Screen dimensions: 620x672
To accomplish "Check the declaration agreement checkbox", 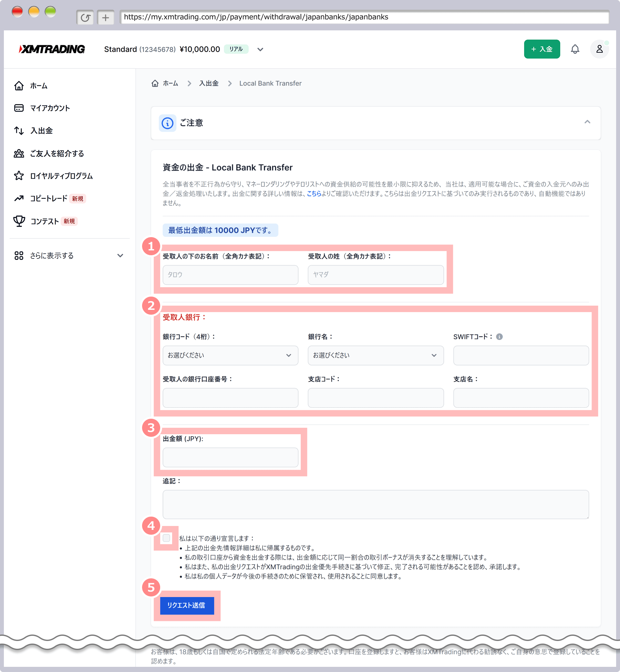I will click(x=166, y=538).
